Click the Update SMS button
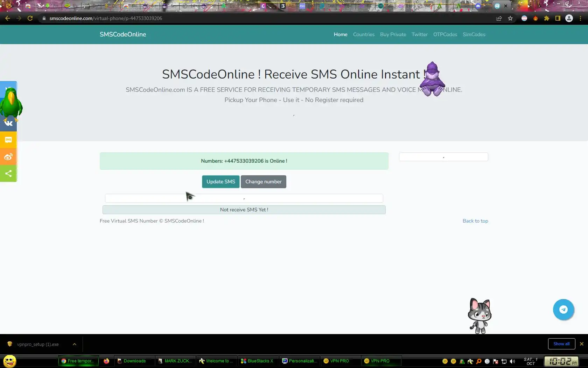This screenshot has width=588, height=368. click(x=221, y=182)
